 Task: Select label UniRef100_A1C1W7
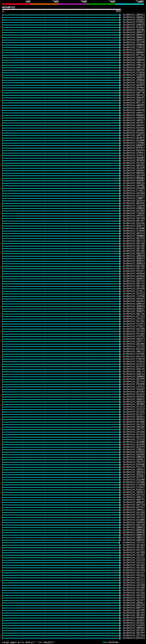[x=133, y=565]
